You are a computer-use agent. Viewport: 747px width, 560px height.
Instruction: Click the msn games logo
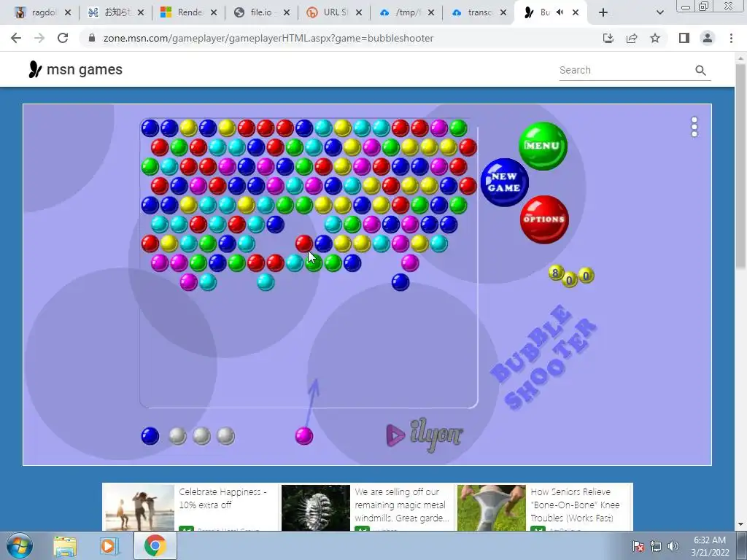[x=76, y=69]
